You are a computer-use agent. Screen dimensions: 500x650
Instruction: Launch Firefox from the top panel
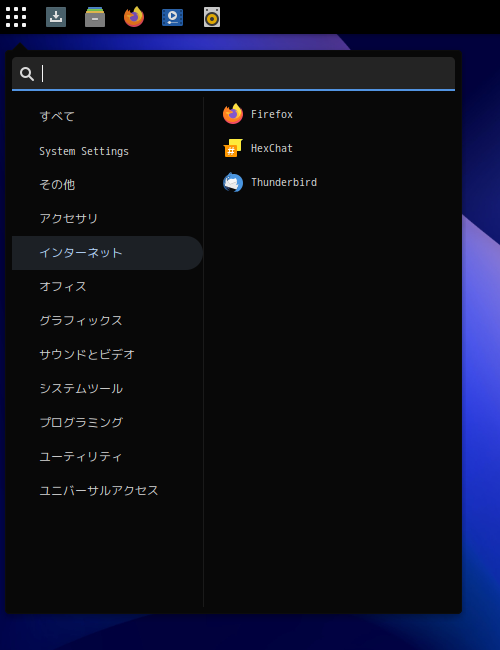point(134,17)
